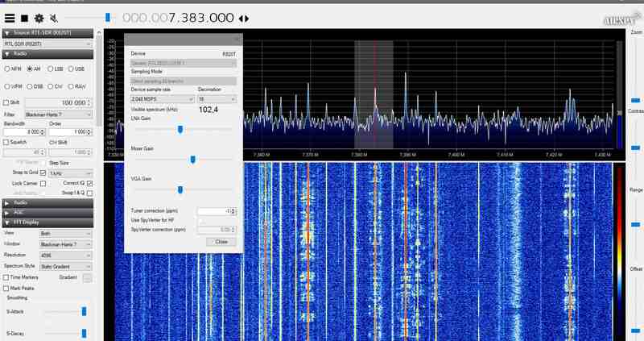Toggle Snap to Grid checkbox

[43, 173]
